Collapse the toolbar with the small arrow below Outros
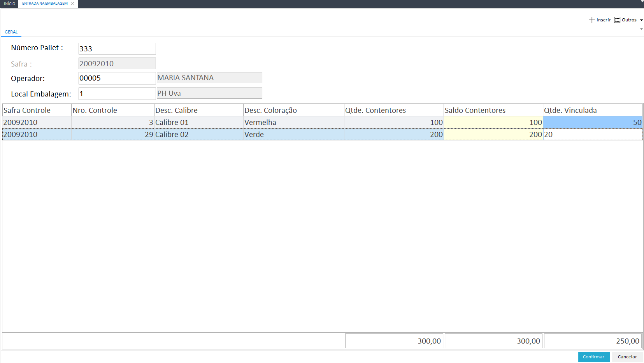Screen dimensions: 644x363 [x=641, y=29]
